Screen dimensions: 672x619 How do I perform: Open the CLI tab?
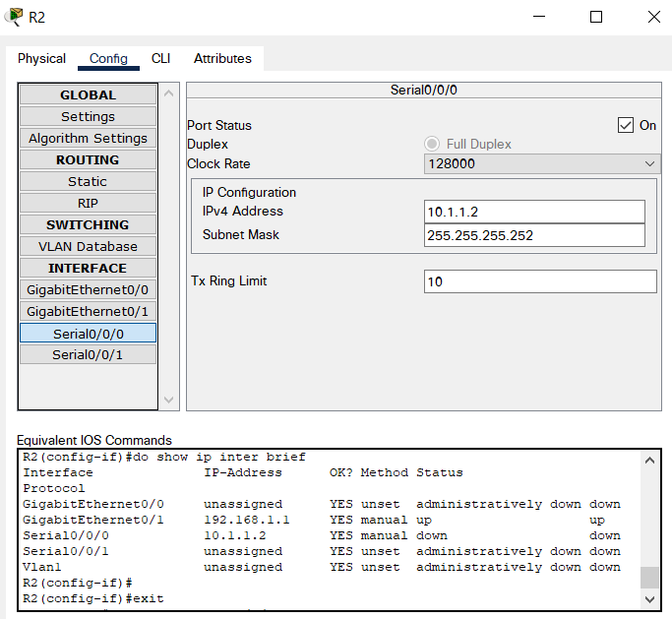(160, 58)
